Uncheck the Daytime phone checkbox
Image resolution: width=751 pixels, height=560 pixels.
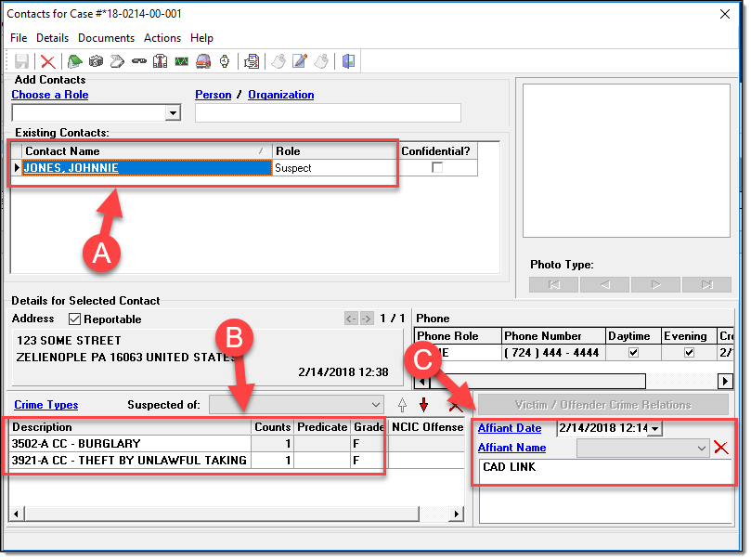coord(633,353)
